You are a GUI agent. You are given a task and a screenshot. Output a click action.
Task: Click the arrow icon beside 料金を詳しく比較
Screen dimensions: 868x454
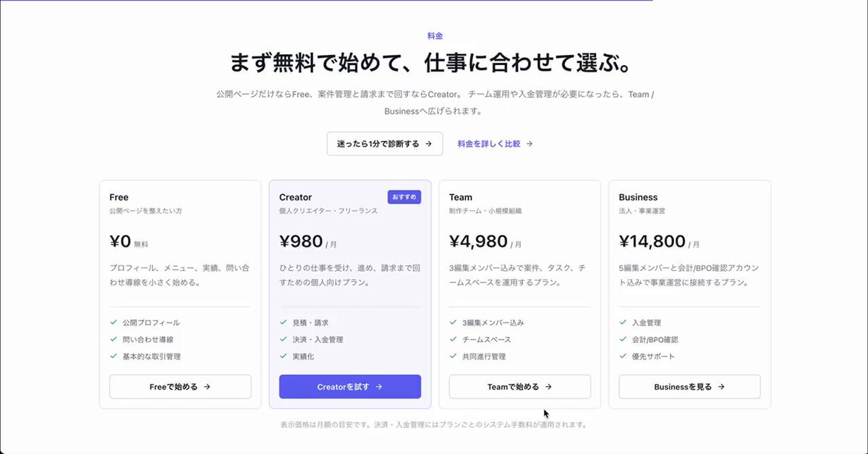pos(529,144)
